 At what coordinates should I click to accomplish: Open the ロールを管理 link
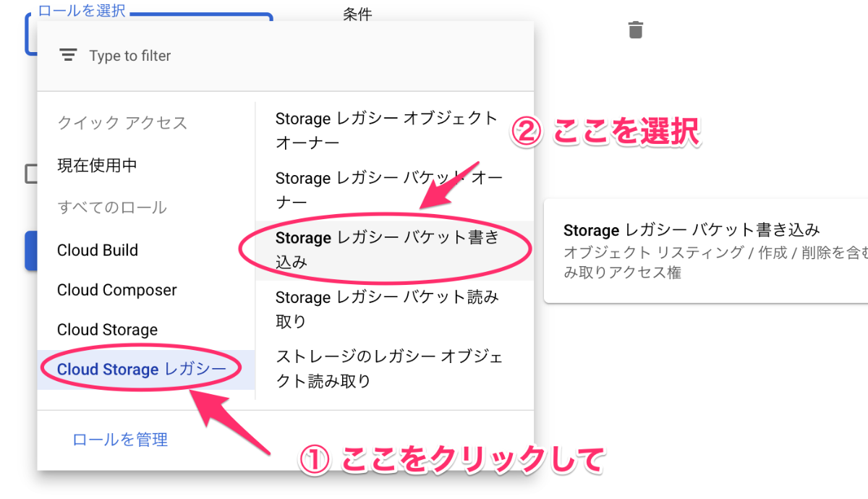[x=120, y=439]
